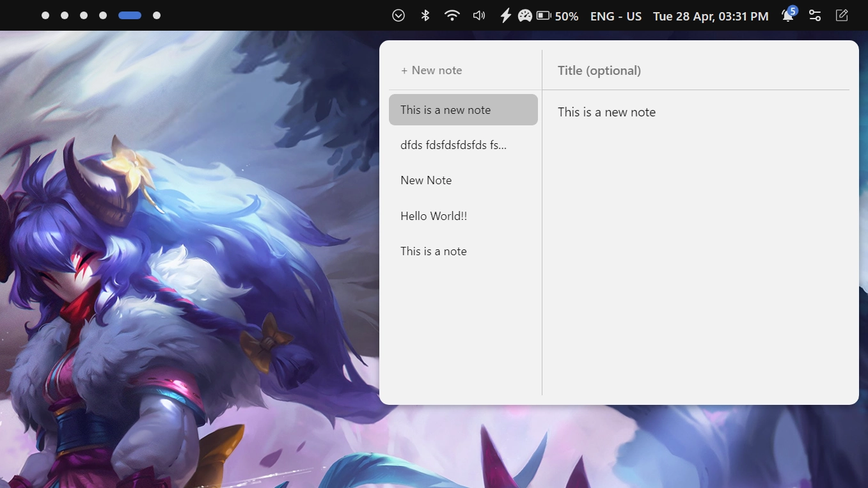The height and width of the screenshot is (488, 868).
Task: Expand the circled chevron tray menu
Action: coord(398,16)
